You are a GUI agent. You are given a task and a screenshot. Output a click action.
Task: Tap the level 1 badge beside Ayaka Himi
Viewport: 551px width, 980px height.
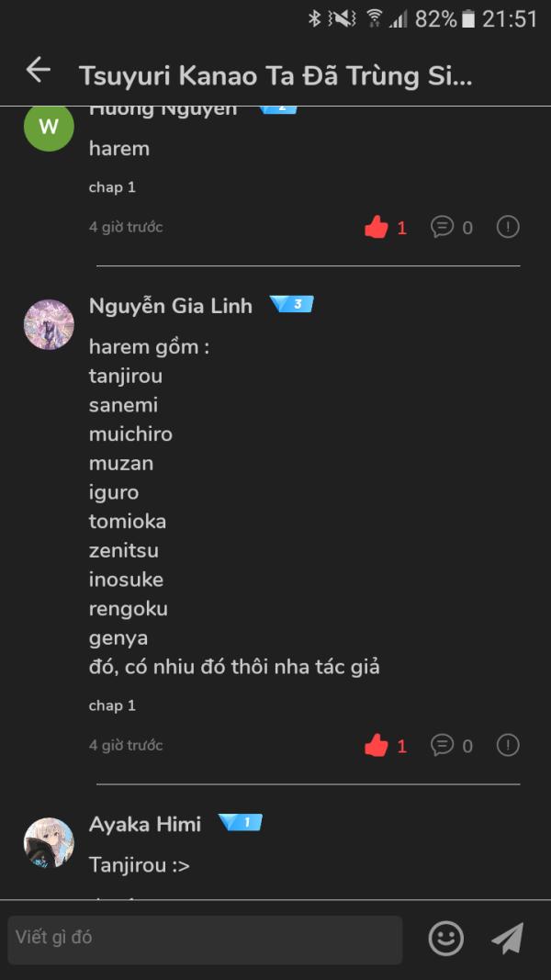(x=242, y=825)
